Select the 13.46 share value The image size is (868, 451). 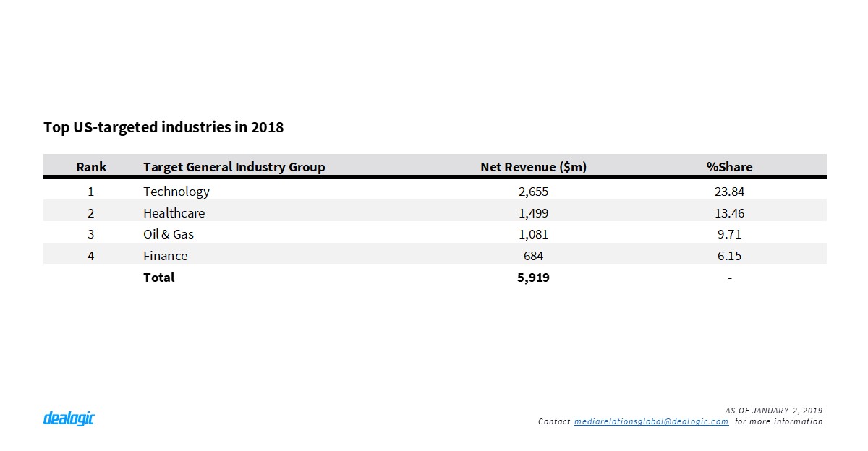(729, 213)
